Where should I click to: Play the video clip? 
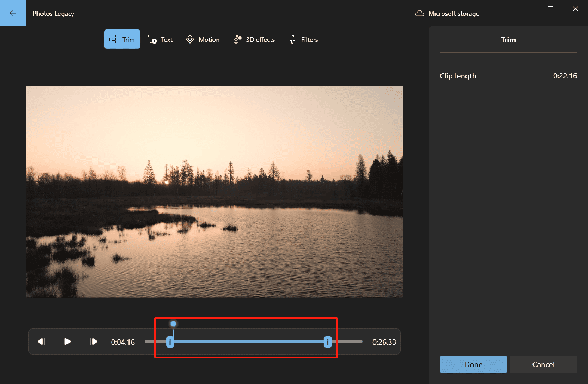pyautogui.click(x=68, y=342)
